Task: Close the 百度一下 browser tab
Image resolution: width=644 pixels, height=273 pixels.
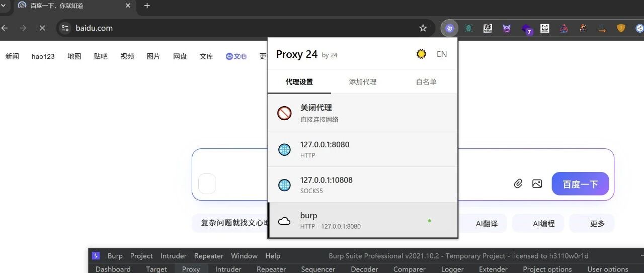Action: pyautogui.click(x=128, y=6)
